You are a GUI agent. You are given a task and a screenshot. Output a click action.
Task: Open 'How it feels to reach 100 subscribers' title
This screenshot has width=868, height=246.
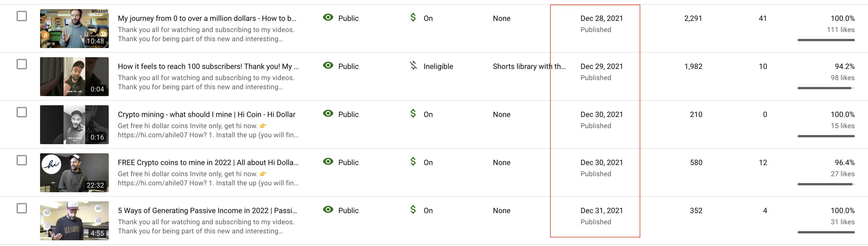208,66
